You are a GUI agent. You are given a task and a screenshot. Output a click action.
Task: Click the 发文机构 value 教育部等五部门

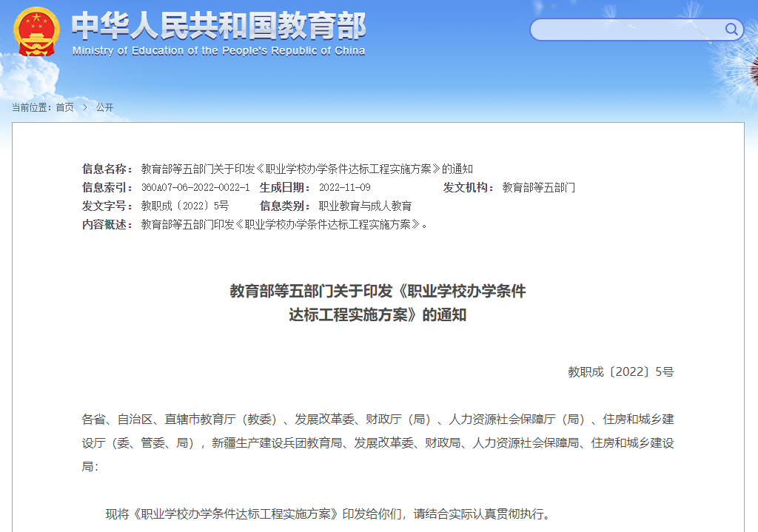coord(539,187)
